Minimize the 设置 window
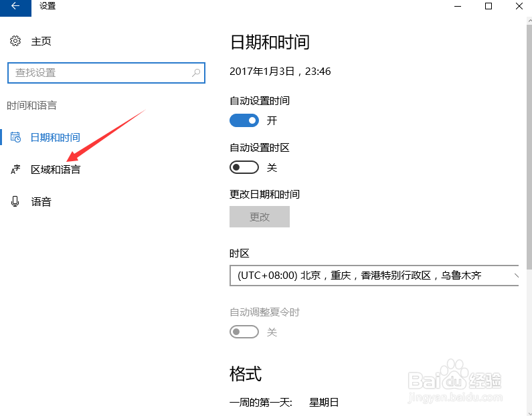This screenshot has height=416, width=532. click(x=458, y=6)
